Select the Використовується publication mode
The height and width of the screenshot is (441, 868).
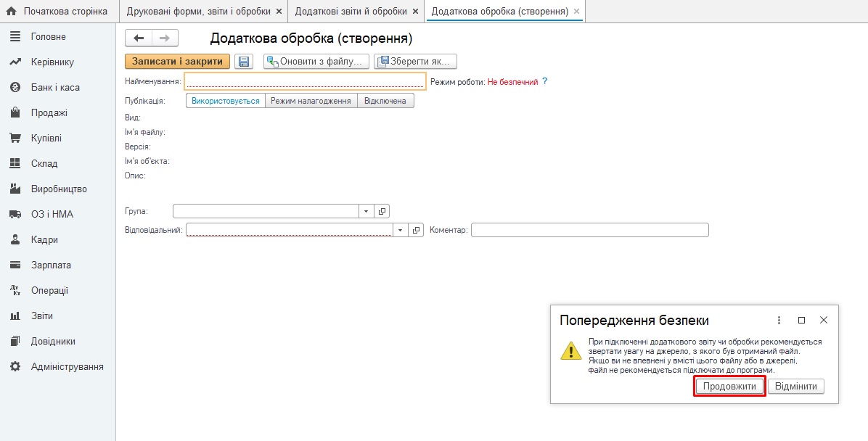[226, 101]
